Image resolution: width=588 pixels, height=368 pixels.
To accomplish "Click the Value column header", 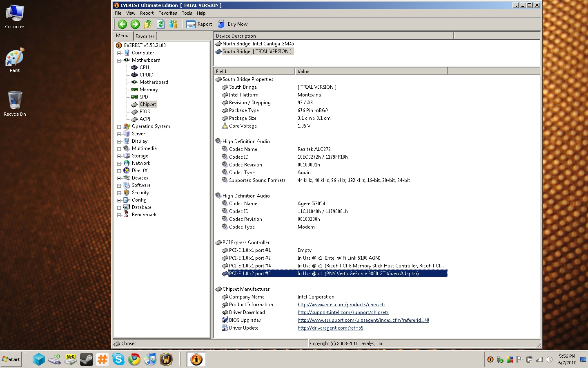I will (371, 72).
